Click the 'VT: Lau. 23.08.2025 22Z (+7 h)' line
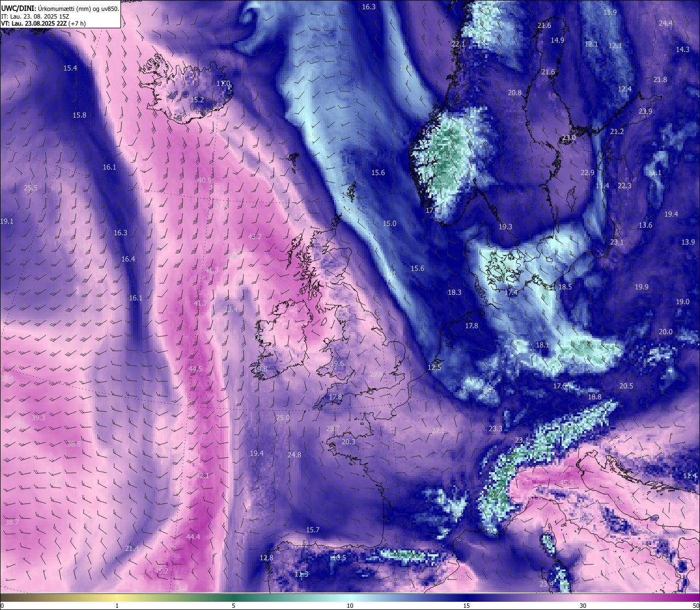 [43, 24]
